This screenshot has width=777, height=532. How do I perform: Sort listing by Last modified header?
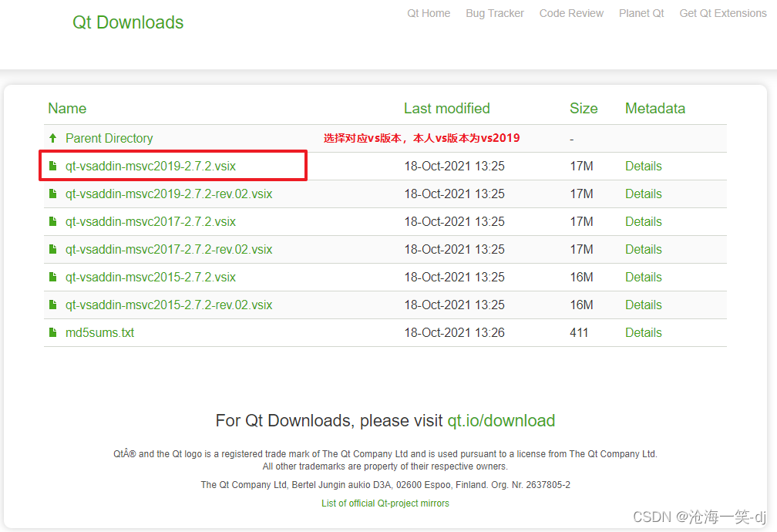(x=446, y=108)
